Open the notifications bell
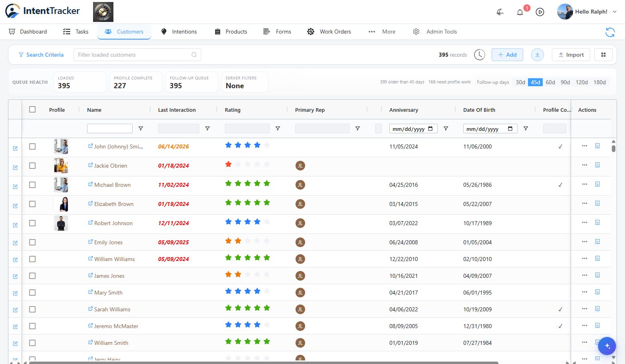 click(520, 12)
